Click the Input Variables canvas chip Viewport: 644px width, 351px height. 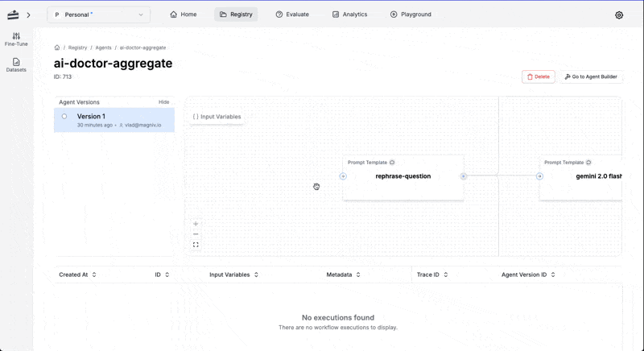[x=217, y=117]
